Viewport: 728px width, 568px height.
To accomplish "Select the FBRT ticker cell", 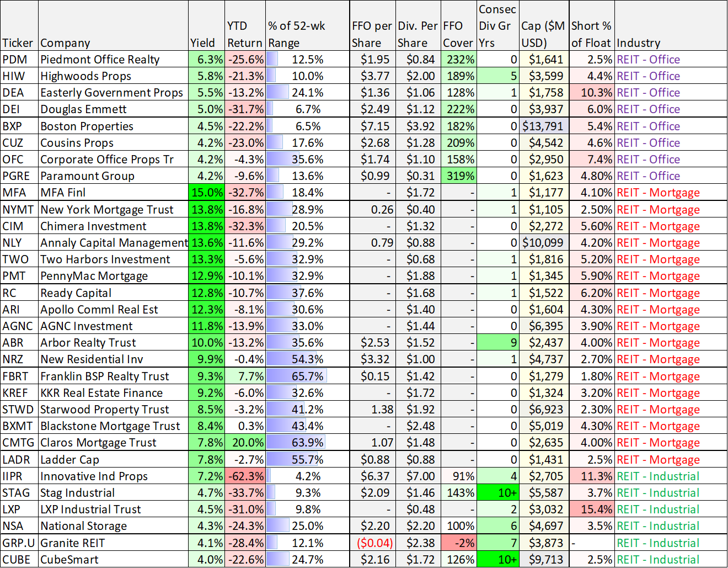I will [19, 376].
